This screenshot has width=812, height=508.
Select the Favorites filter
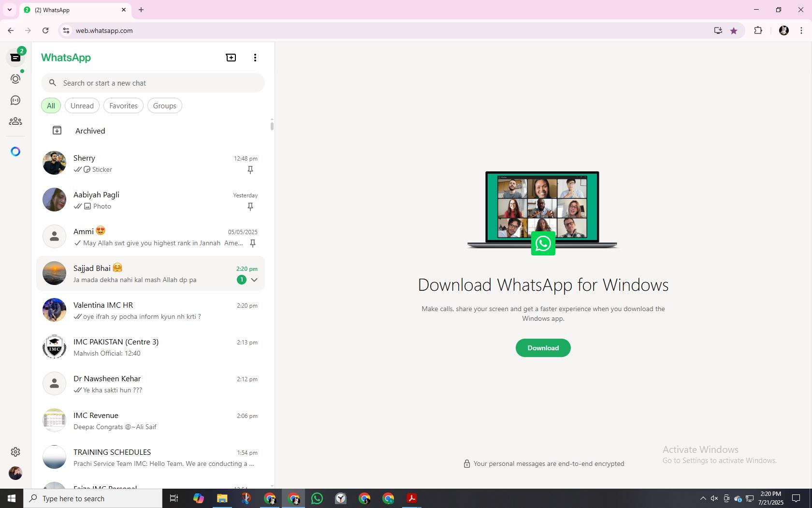coord(123,106)
